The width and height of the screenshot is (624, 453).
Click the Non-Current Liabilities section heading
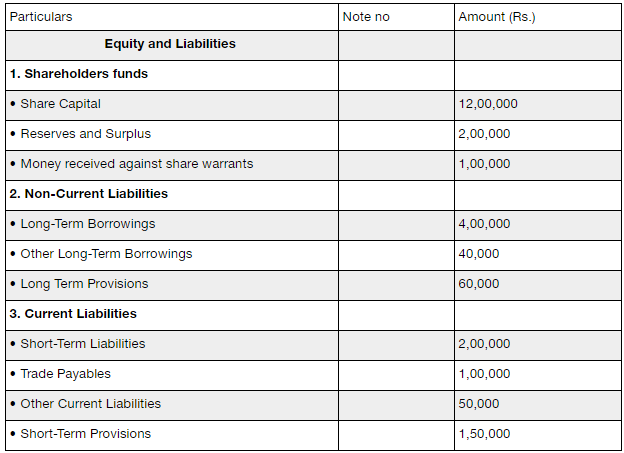point(88,194)
